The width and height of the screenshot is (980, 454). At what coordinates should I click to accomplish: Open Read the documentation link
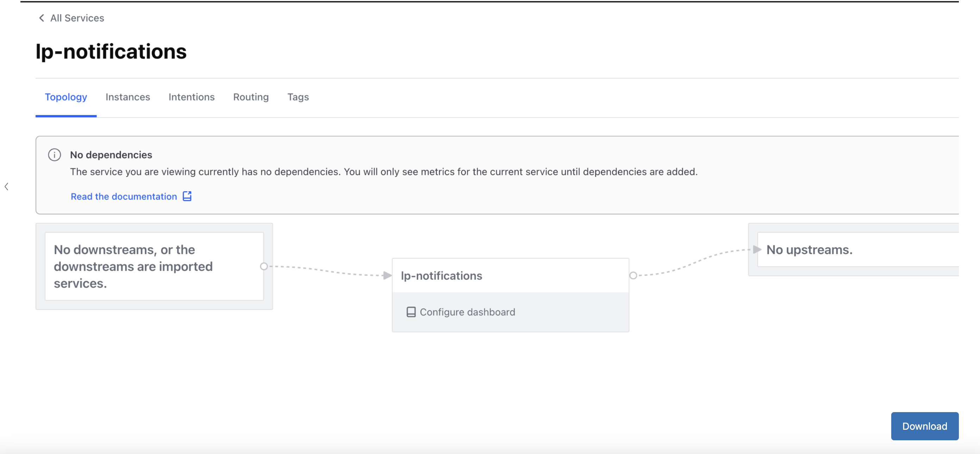[x=124, y=196]
